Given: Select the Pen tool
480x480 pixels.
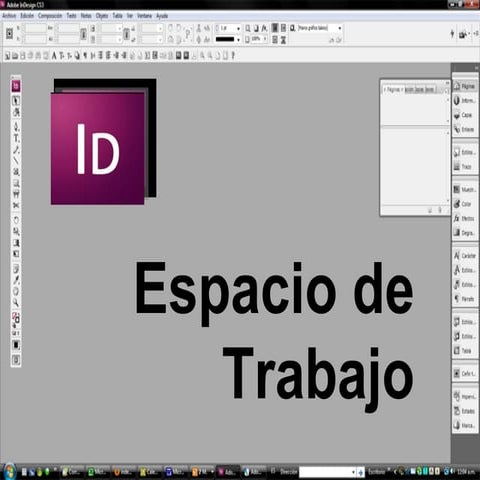Looking at the screenshot, I should point(16,127).
